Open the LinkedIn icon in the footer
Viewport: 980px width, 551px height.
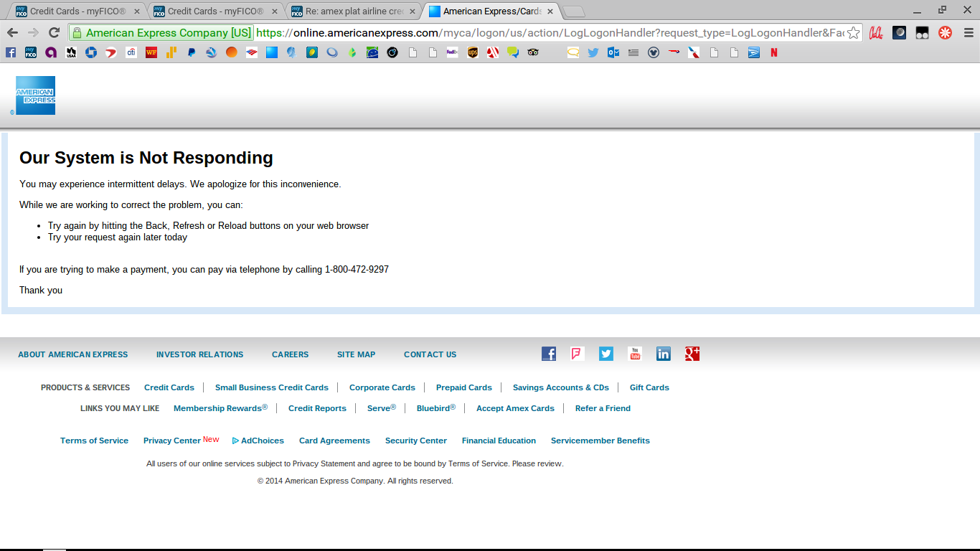664,354
